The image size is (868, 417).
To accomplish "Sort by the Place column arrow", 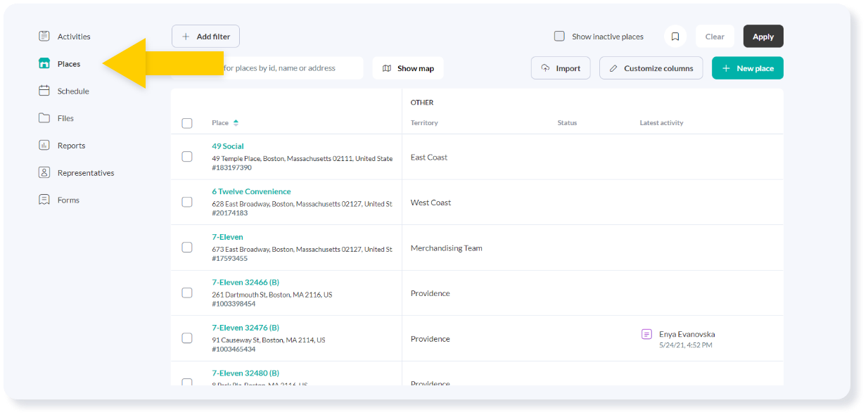I will pos(236,123).
